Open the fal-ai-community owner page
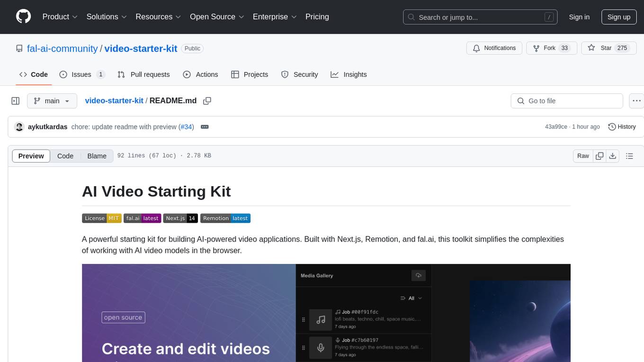 pos(62,48)
